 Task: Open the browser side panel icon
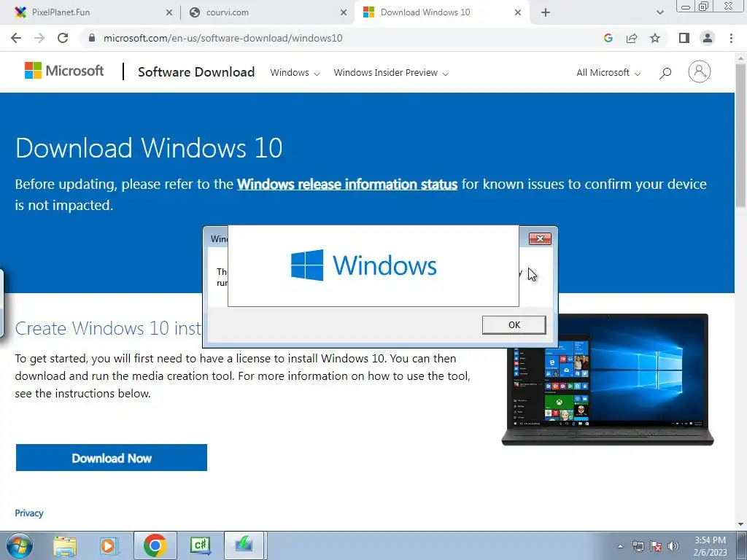tap(684, 38)
